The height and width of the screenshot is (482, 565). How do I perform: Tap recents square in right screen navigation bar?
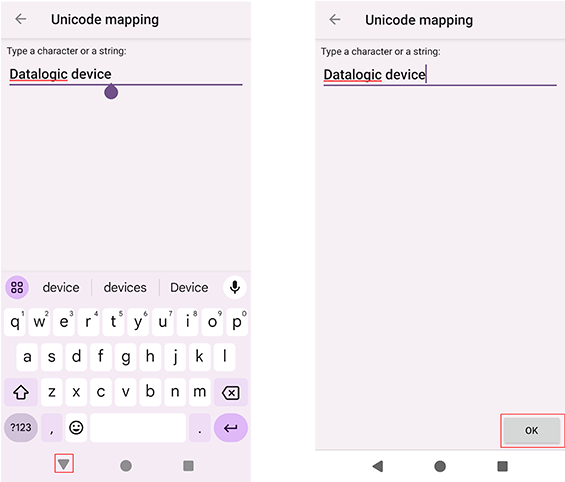coord(503,466)
